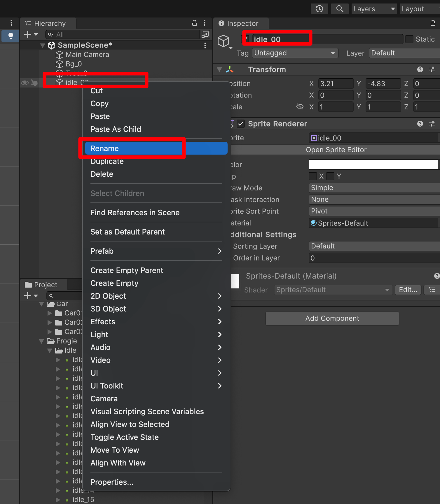This screenshot has height=504, width=440.
Task: Switch to the Inspector tab
Action: tap(241, 23)
